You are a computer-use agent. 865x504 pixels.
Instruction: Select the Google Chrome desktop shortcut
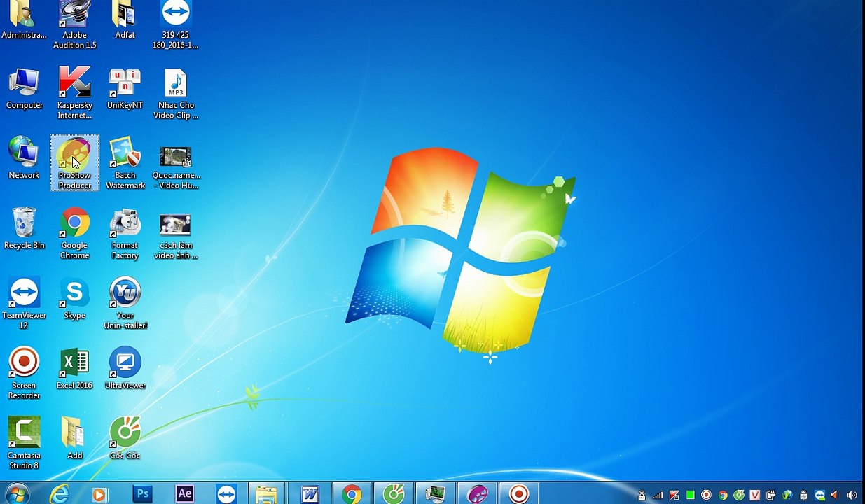coord(74,234)
